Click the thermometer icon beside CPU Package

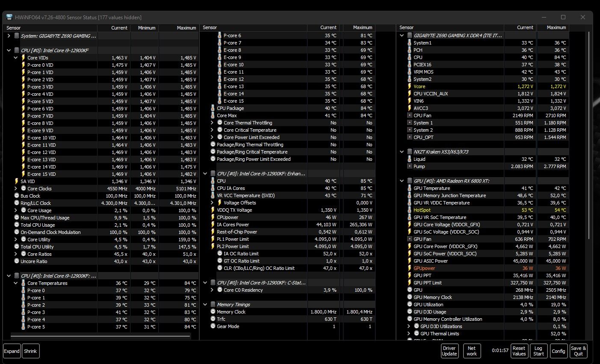[x=213, y=108]
